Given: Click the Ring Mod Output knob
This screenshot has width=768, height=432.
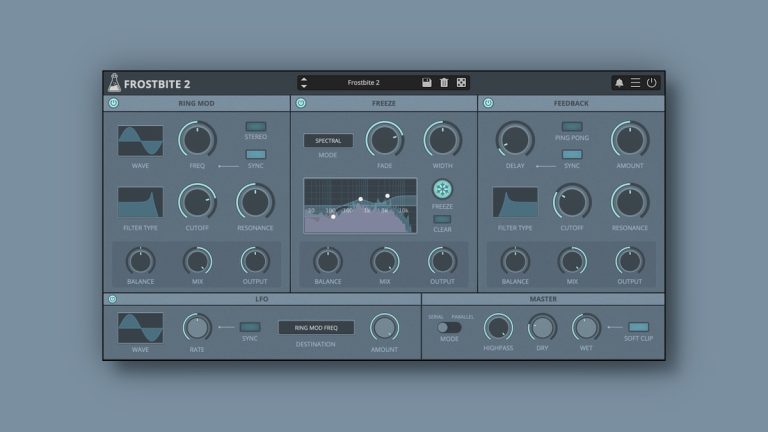Looking at the screenshot, I should 255,261.
